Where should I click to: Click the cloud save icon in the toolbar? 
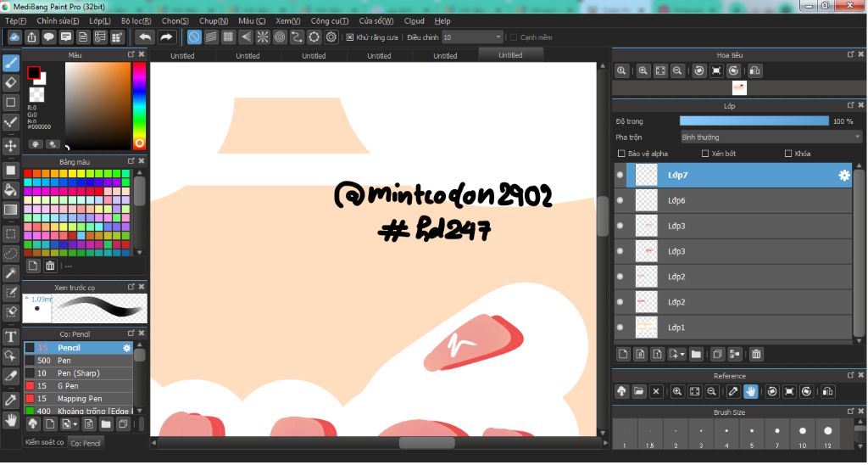(x=14, y=37)
